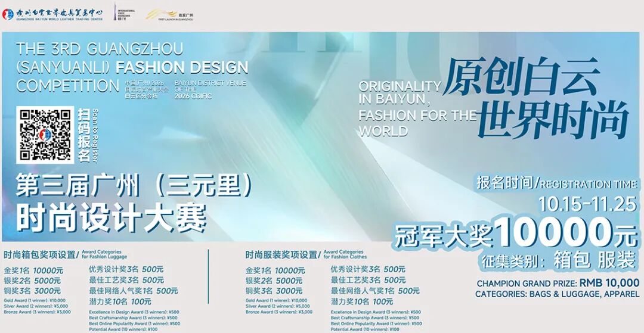Click '优秀设计奖3名 500元' in the luggage section
The width and height of the screenshot is (644, 333).
(x=126, y=270)
